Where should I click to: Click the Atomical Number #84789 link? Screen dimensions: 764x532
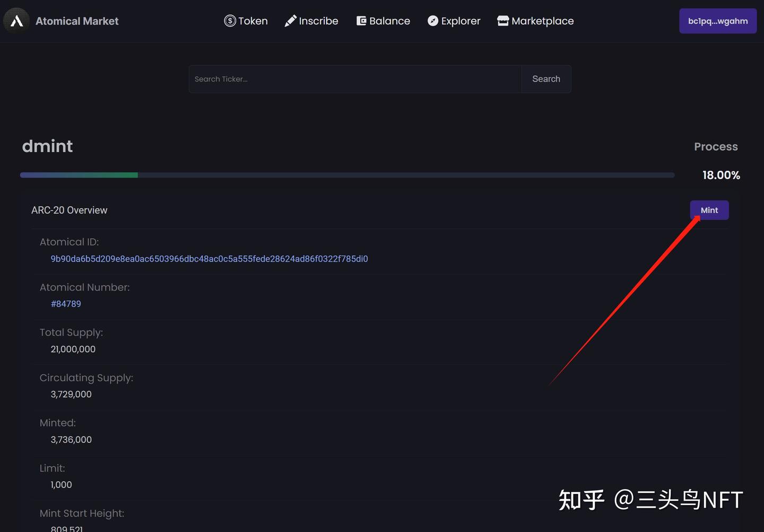[x=66, y=303]
